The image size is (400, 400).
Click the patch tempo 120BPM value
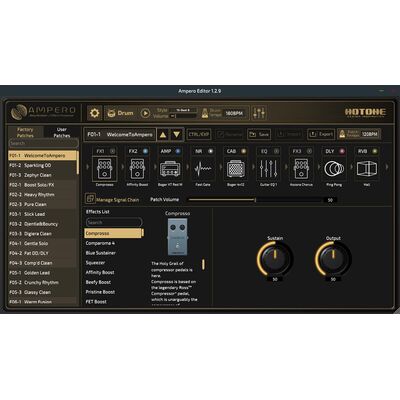pos(370,134)
